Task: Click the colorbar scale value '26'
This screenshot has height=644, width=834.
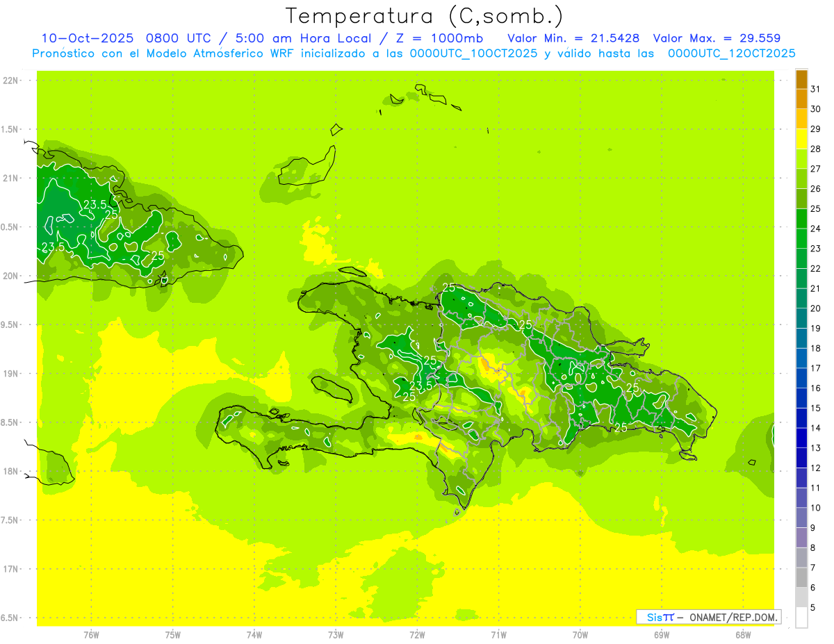Action: [816, 189]
